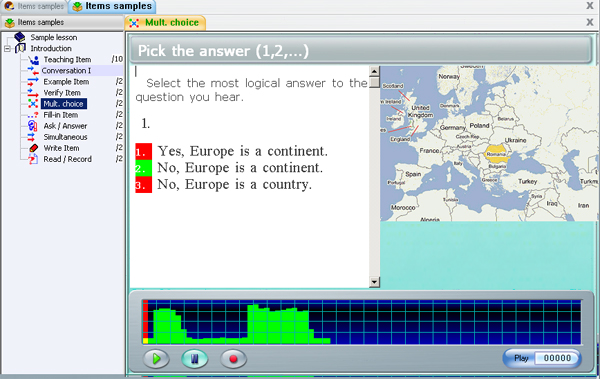The image size is (600, 379).
Task: Click the Sample lesson book icon
Action: [x=20, y=37]
